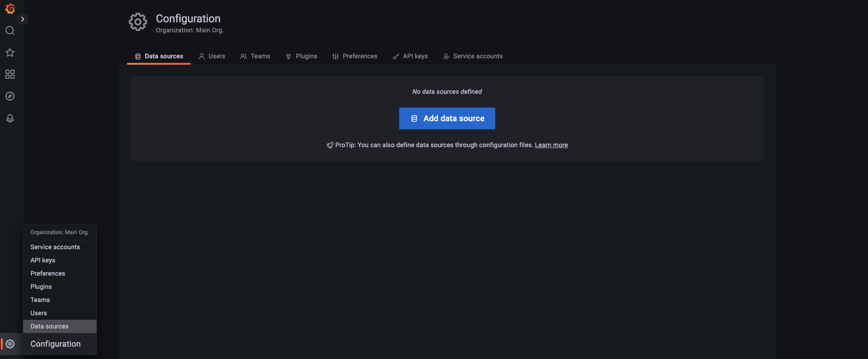Switch to the Teams tab

(x=255, y=56)
